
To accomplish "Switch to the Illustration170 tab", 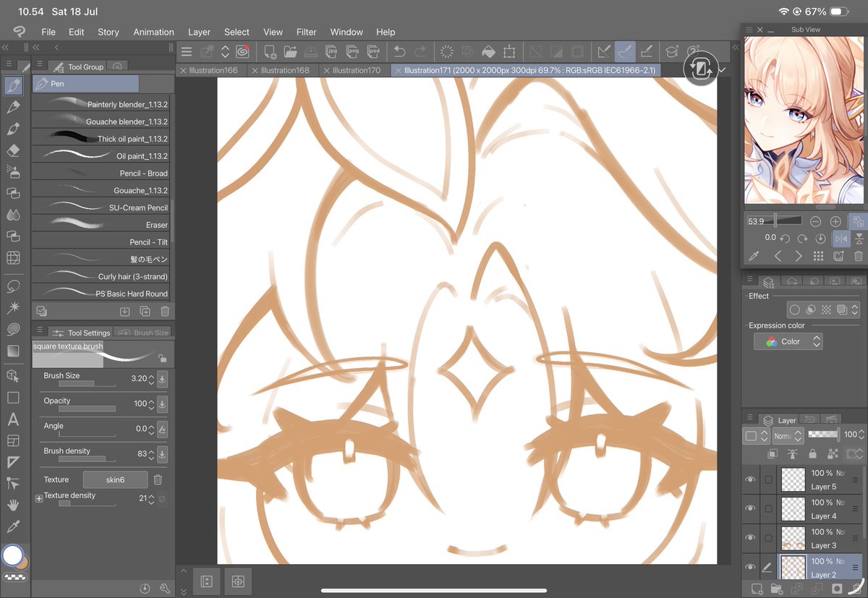I will [x=356, y=70].
